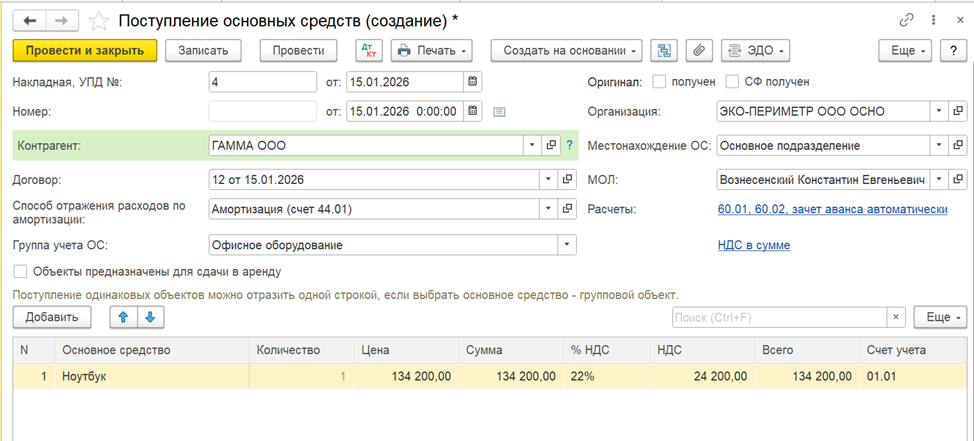The height and width of the screenshot is (441, 974).
Task: Open the comment icon next to Номер date
Action: coord(499,112)
